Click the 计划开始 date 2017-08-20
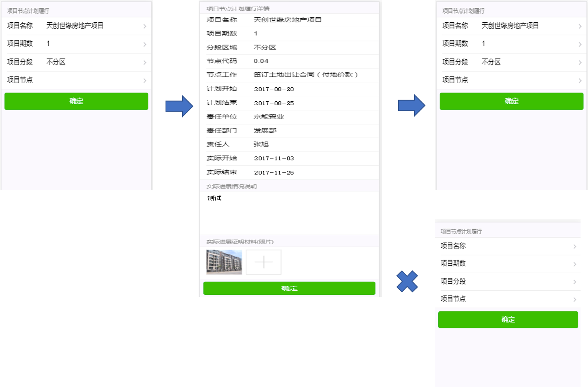The image size is (588, 387). tap(274, 89)
